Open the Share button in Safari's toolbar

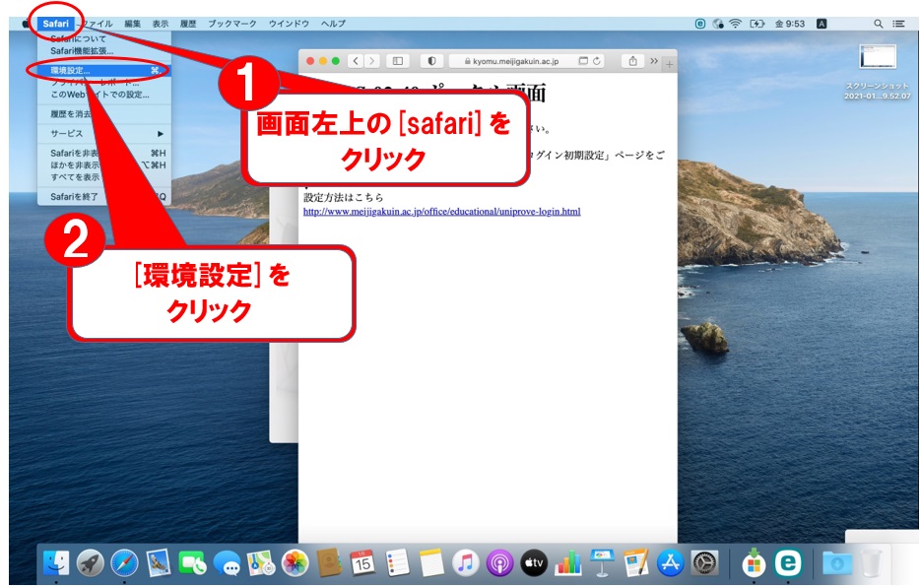[x=632, y=61]
